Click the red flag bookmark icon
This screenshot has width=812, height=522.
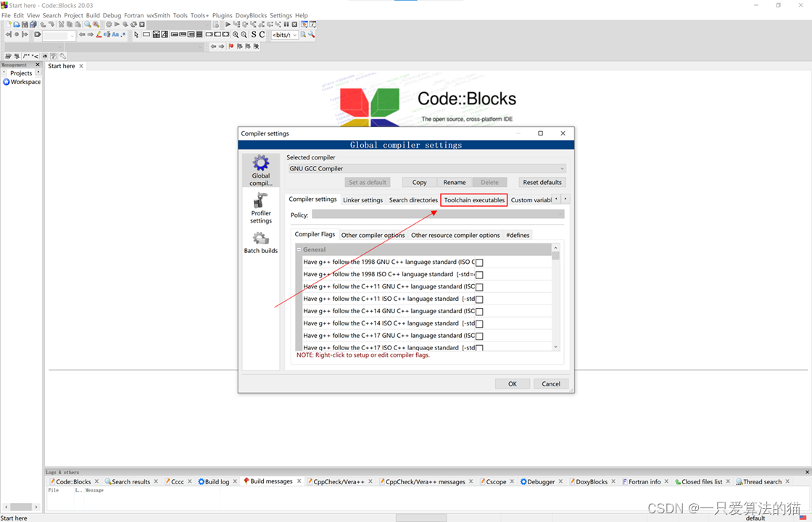click(231, 46)
